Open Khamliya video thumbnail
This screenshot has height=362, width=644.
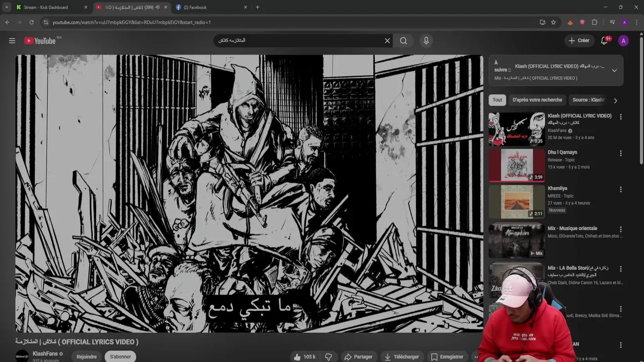click(517, 201)
